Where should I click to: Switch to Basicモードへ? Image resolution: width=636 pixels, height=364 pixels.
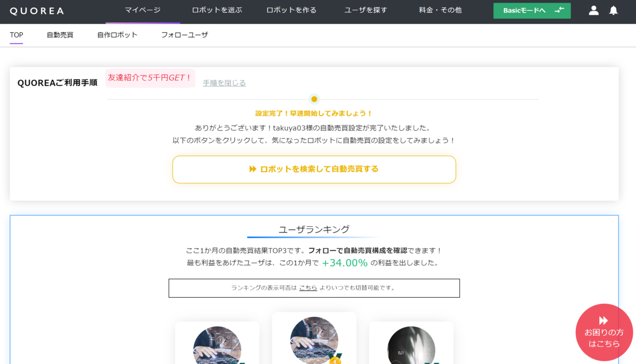(532, 11)
